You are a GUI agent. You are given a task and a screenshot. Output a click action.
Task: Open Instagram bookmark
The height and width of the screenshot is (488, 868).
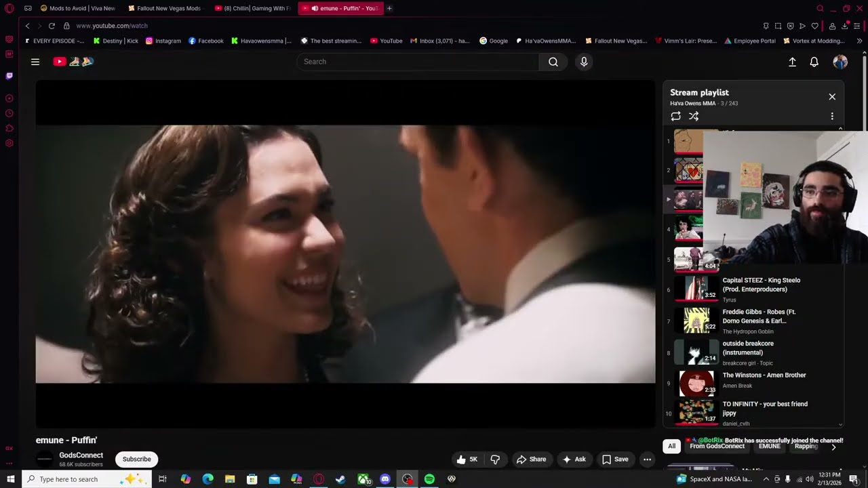click(x=163, y=41)
